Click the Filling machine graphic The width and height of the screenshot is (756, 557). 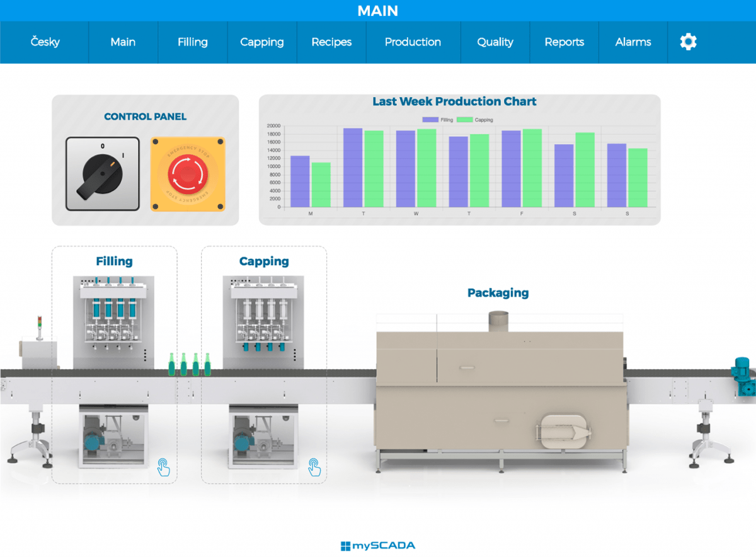pos(113,321)
